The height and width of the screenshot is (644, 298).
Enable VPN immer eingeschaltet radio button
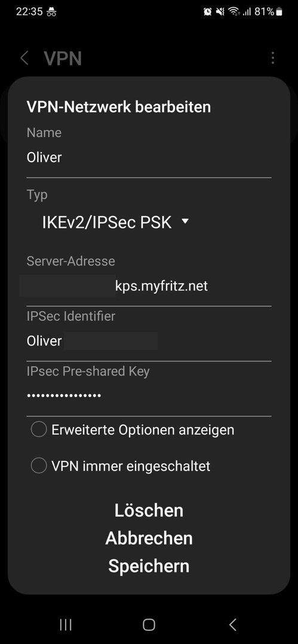tap(39, 466)
